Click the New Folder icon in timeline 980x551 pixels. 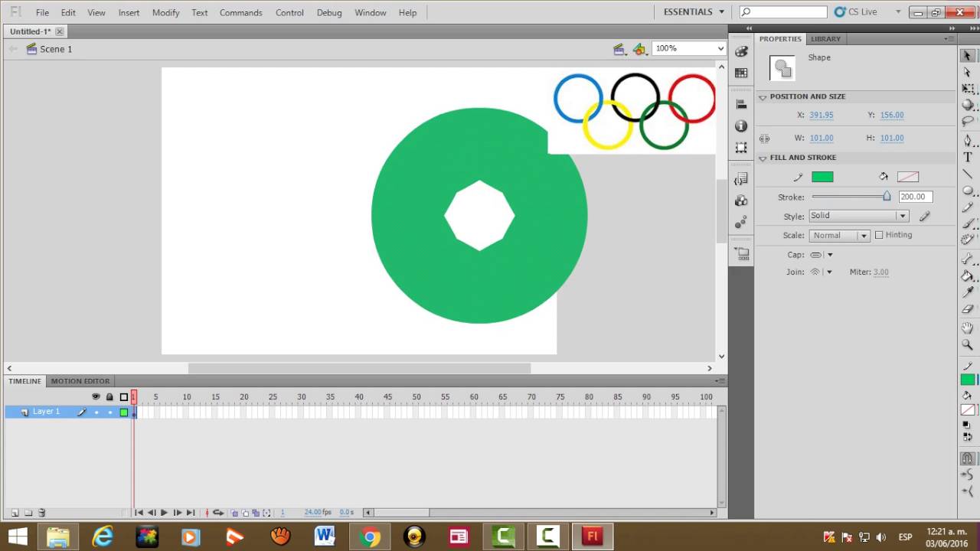coord(28,513)
